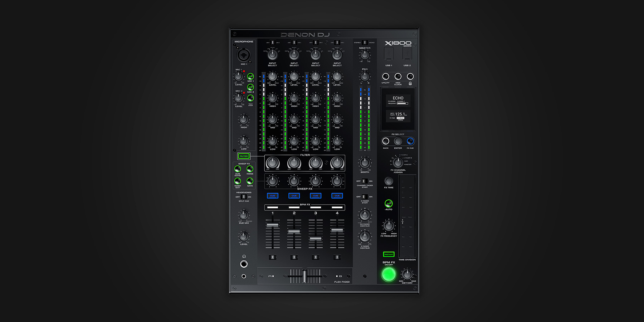644x322 pixels.
Task: Click the MIDI Clock button
Action: [x=398, y=76]
